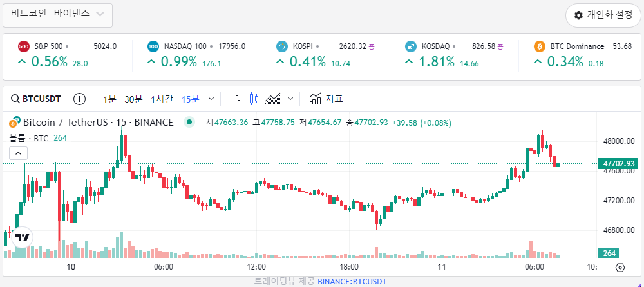Click the KOSPI index icon
644x287 pixels.
coord(282,46)
